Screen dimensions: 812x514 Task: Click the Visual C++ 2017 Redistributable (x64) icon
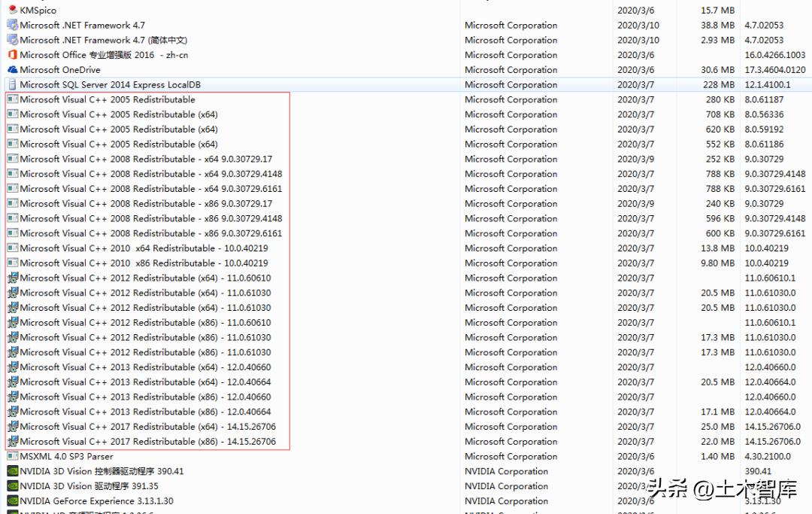(x=11, y=427)
